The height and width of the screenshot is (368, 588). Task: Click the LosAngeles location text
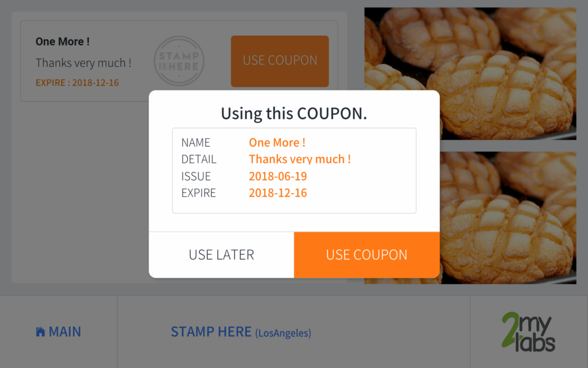coord(283,333)
